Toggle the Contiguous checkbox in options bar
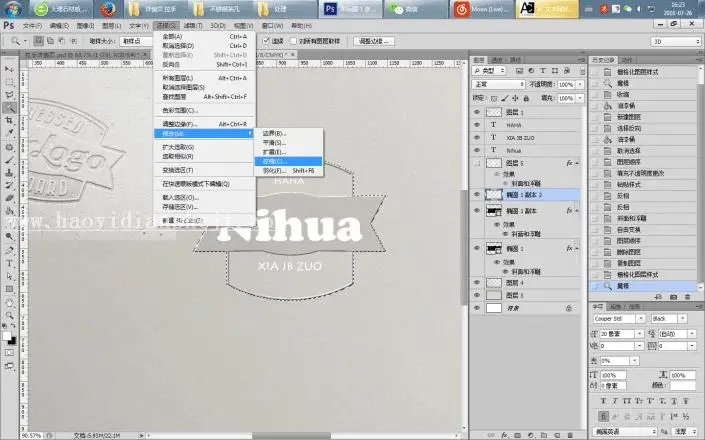 tap(266, 41)
